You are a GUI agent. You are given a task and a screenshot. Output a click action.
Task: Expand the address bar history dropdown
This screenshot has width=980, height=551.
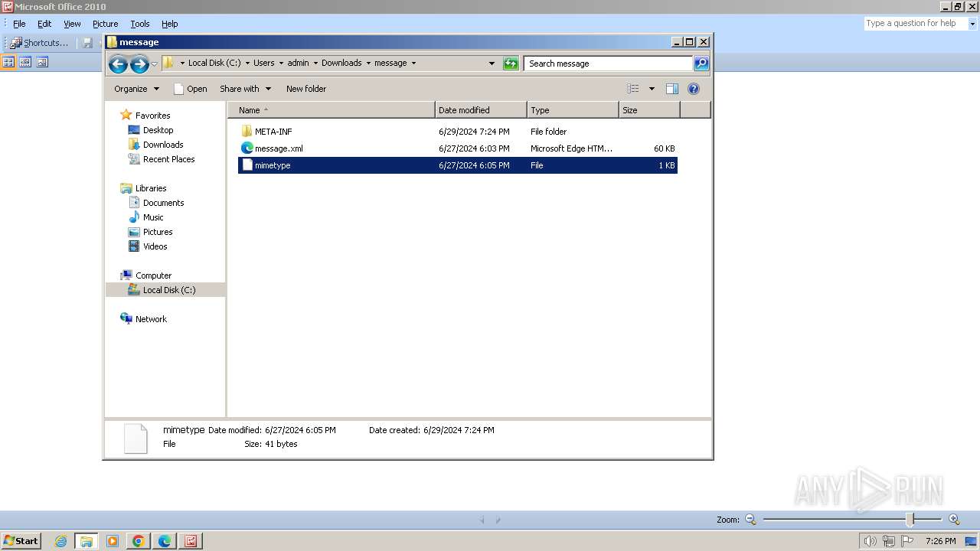click(x=492, y=64)
